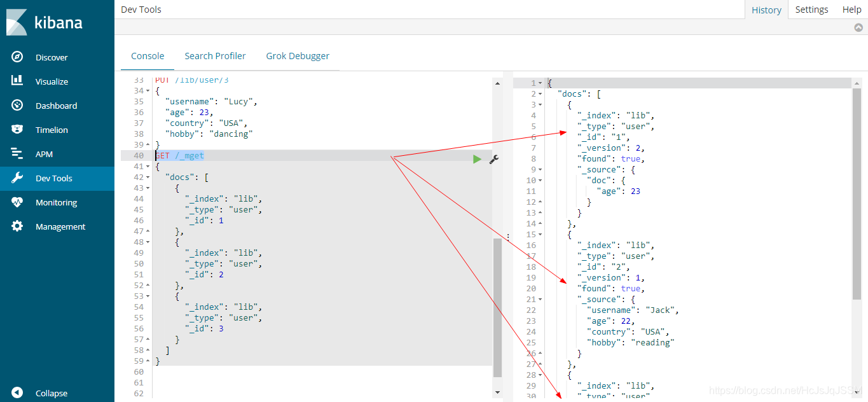
Task: Collapse response fold at line 9
Action: 541,170
